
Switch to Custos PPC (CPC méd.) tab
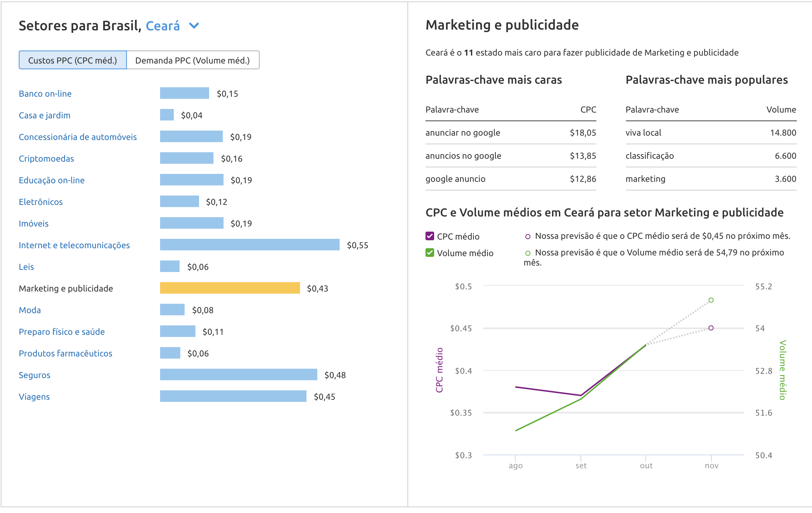pos(72,60)
